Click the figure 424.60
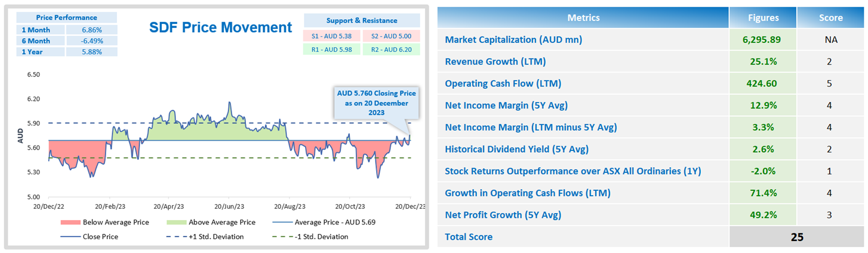 (763, 84)
